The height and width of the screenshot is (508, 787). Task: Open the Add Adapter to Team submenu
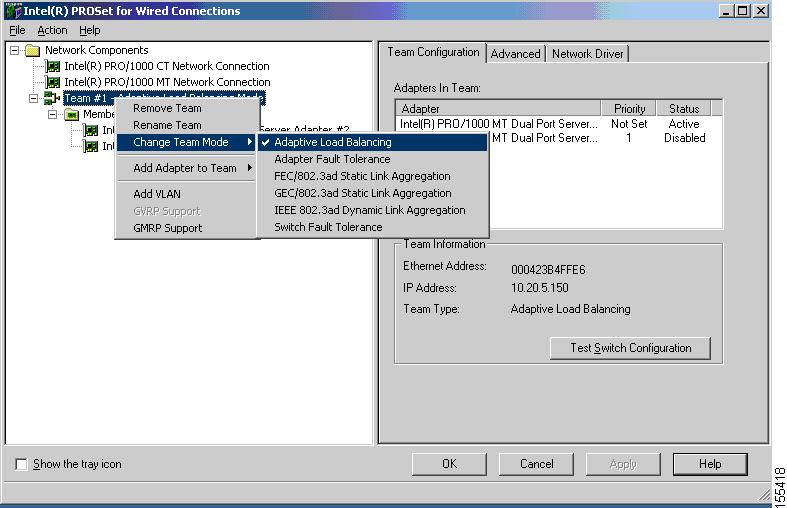[x=187, y=168]
